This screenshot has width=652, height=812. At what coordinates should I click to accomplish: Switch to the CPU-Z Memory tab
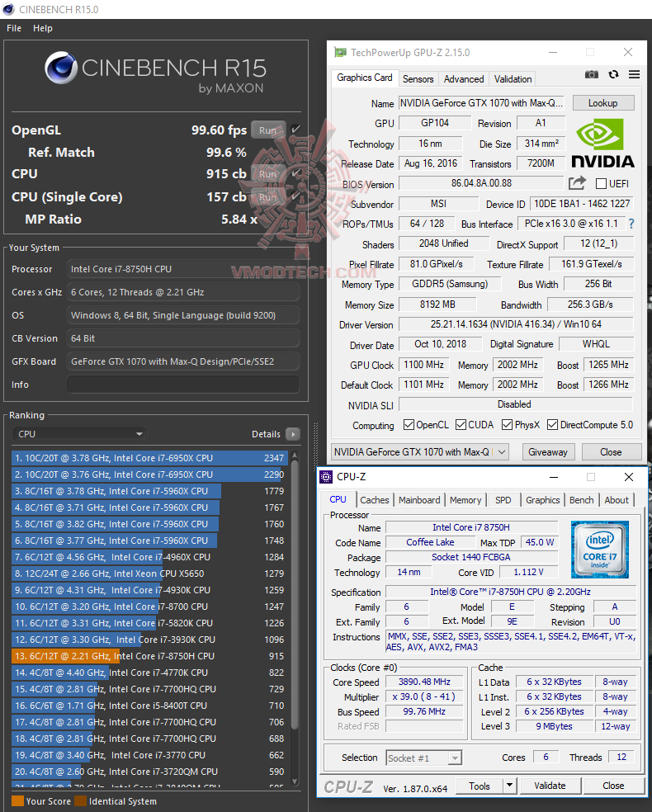click(465, 500)
